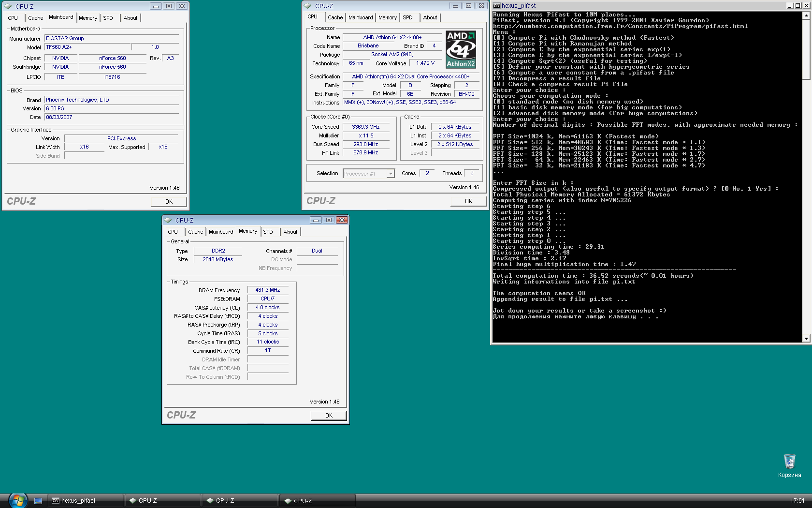Image resolution: width=812 pixels, height=508 pixels.
Task: Switch to Cache tab in Mainboard CPU-Z window
Action: [x=35, y=18]
